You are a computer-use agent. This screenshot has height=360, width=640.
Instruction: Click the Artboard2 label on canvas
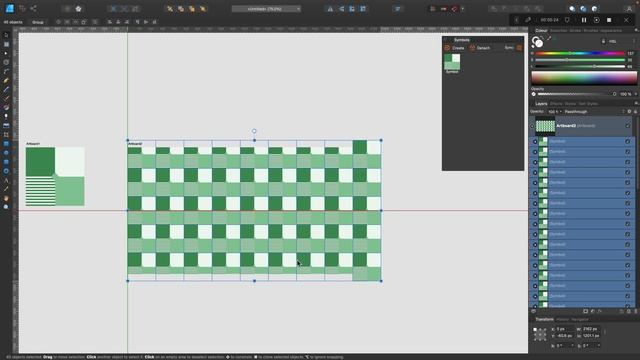coord(135,144)
